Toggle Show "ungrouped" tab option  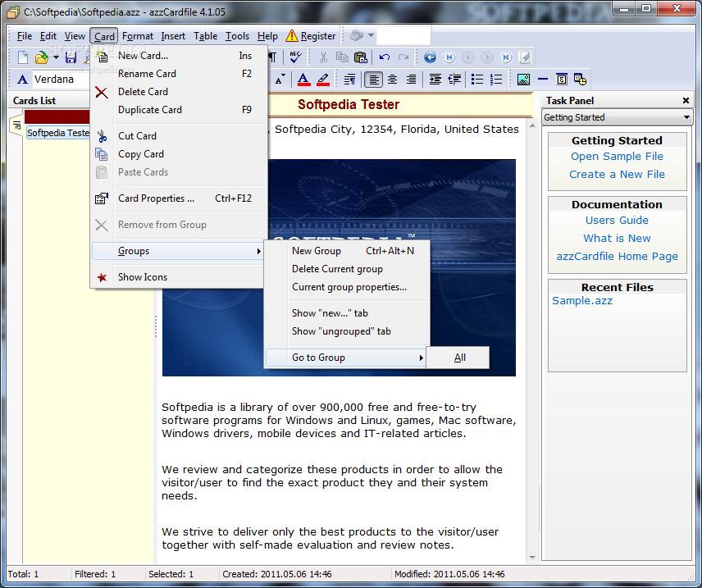347,331
